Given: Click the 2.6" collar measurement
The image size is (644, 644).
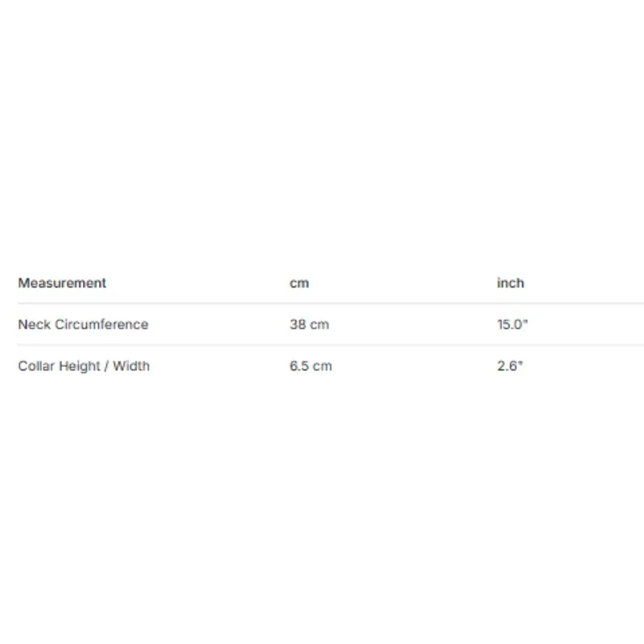Looking at the screenshot, I should point(510,366).
